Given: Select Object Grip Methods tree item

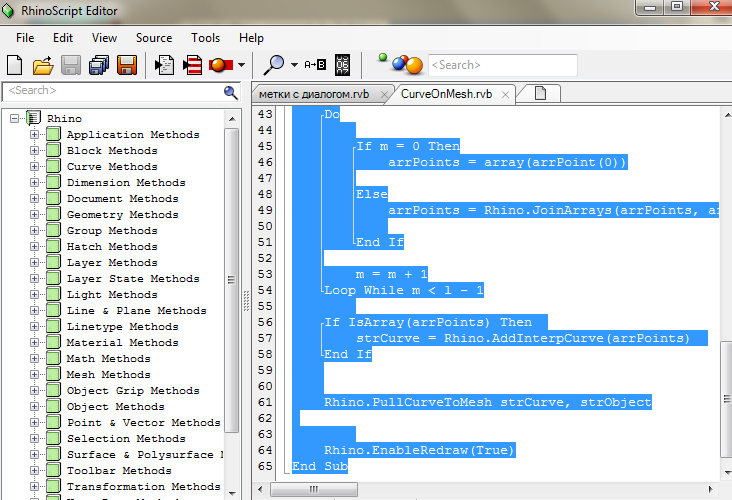Looking at the screenshot, I should click(133, 390).
